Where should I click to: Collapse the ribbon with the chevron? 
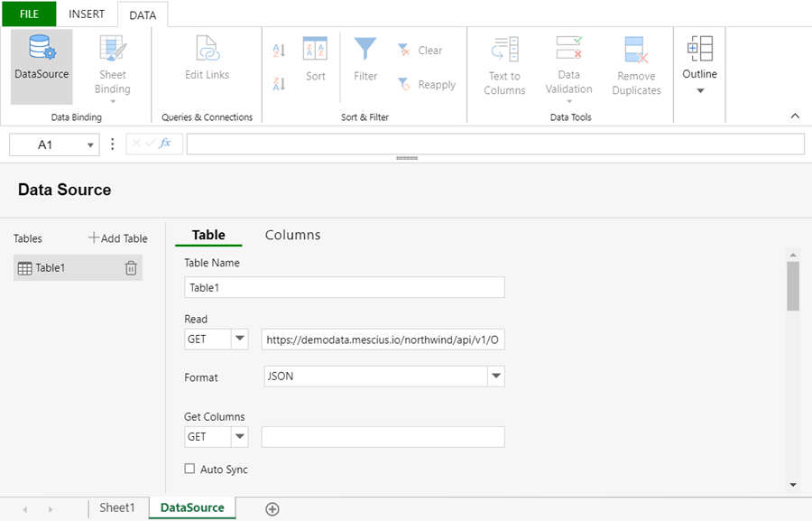pos(795,116)
